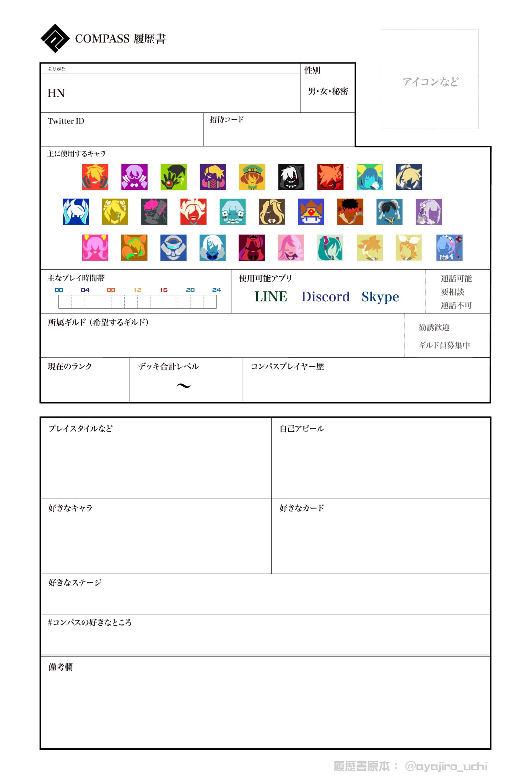The width and height of the screenshot is (532, 784).
Task: Select pink-haired character on light pink
Action: click(291, 248)
